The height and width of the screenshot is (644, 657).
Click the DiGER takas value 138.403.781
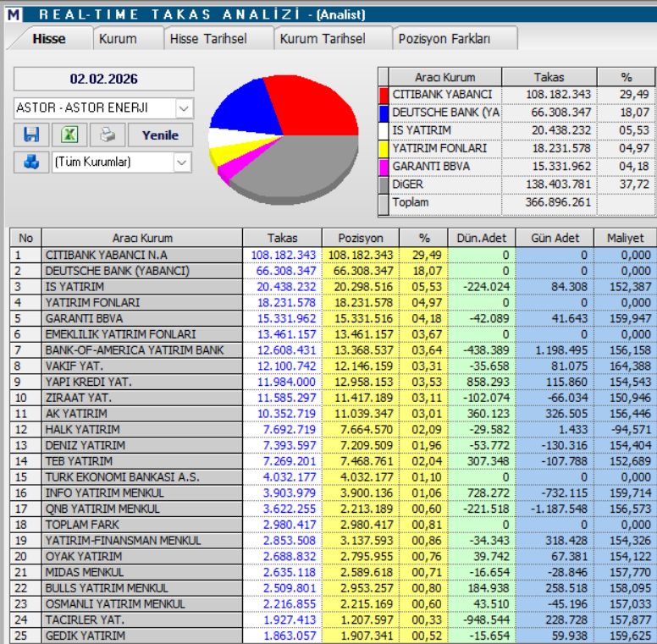558,184
